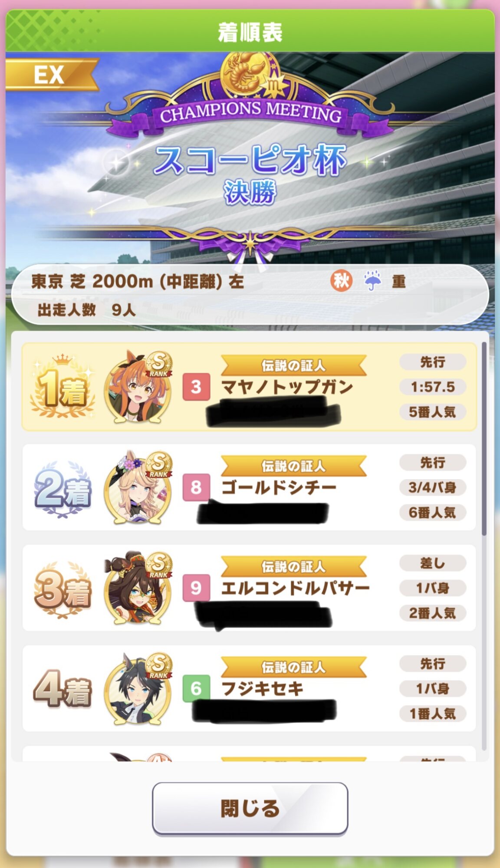Click Maya no Top Gun's character portrait

pos(138,386)
